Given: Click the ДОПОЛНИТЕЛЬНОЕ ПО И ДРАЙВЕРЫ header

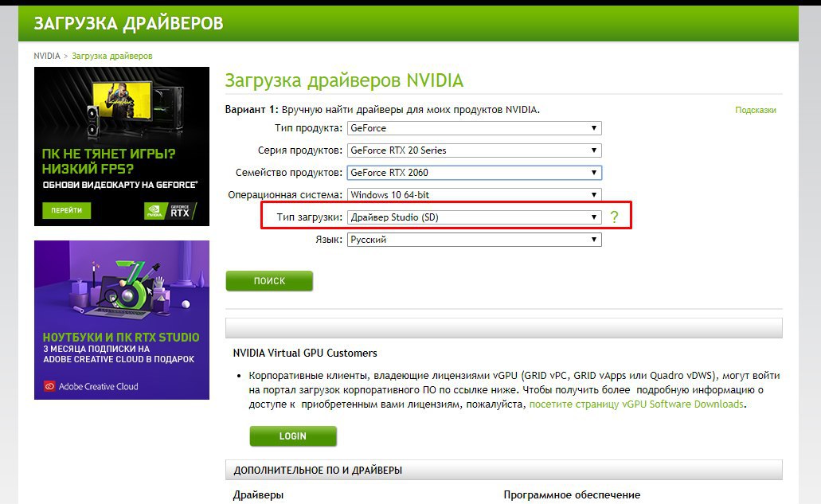Looking at the screenshot, I should [504, 470].
